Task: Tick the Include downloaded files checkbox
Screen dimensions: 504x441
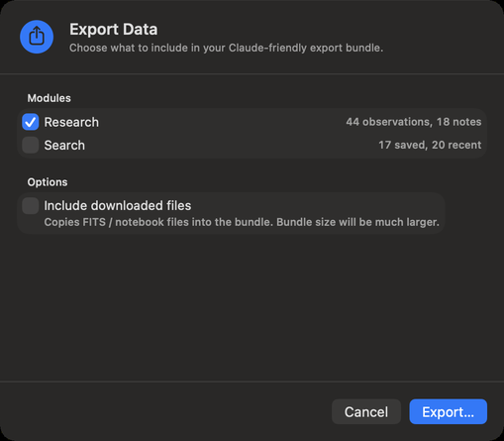Action: pos(31,206)
